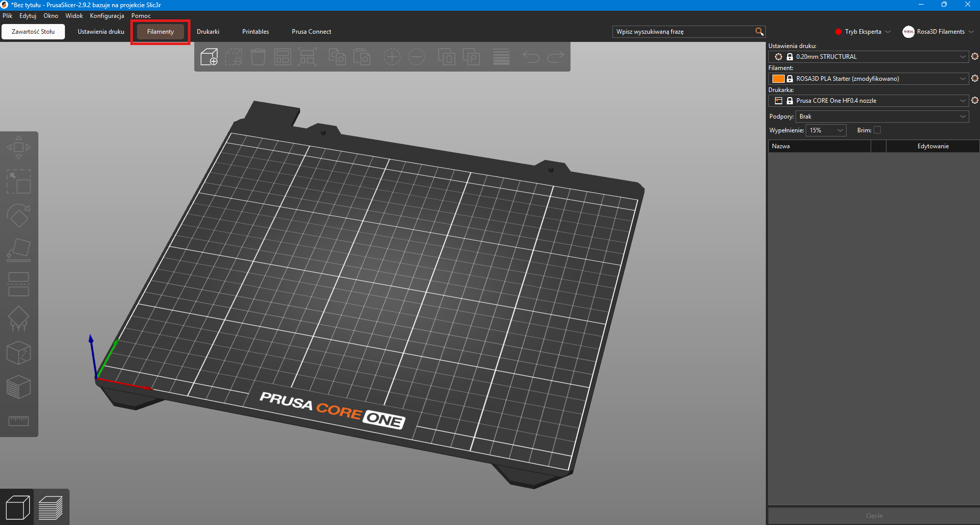This screenshot has width=980, height=525.
Task: Click the Undo arrow icon
Action: (531, 57)
